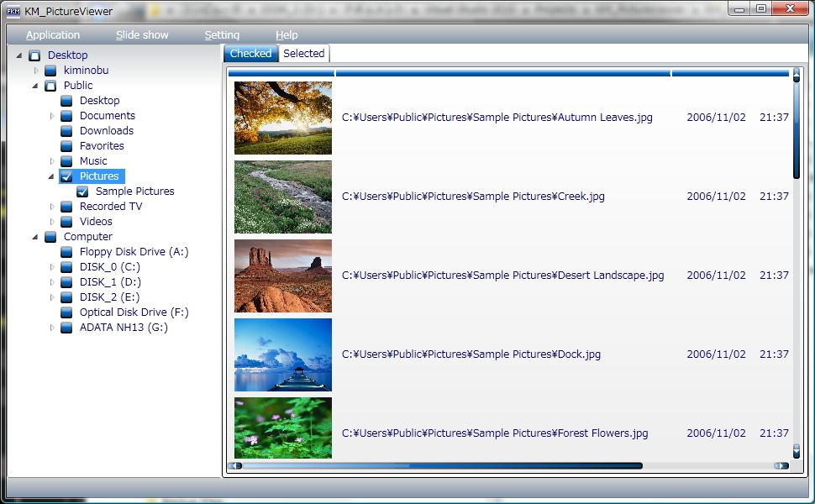Expand the DISK_0 (C:) drive node
The width and height of the screenshot is (815, 504).
click(52, 267)
